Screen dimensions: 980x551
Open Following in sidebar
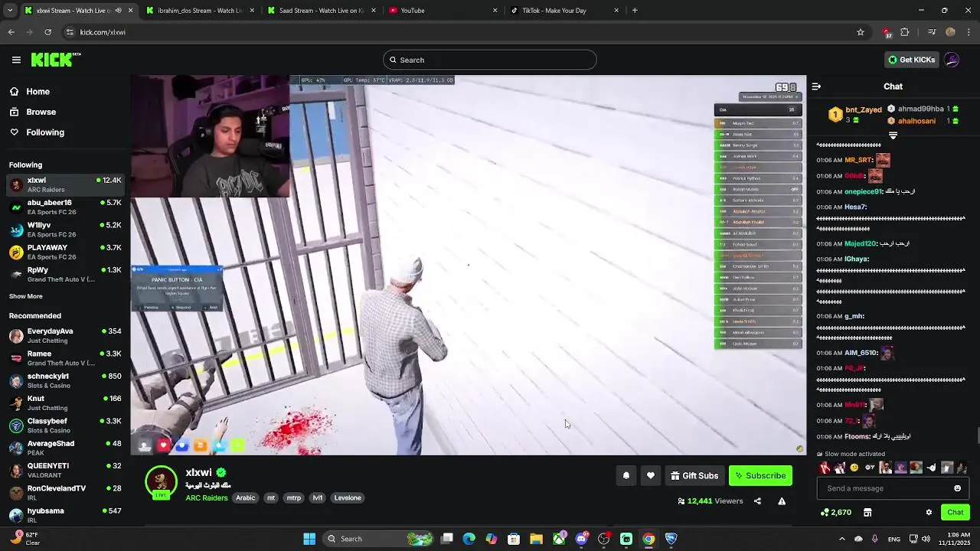37,132
